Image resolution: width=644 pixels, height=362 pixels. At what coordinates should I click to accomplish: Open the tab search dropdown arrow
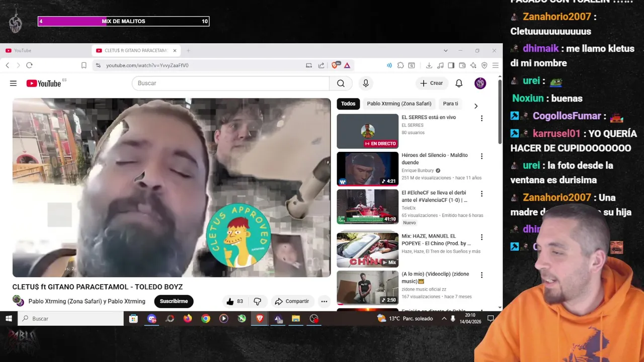445,50
